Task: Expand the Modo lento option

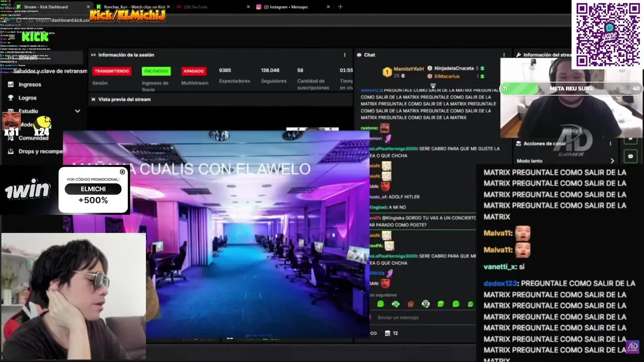Action: [612, 161]
